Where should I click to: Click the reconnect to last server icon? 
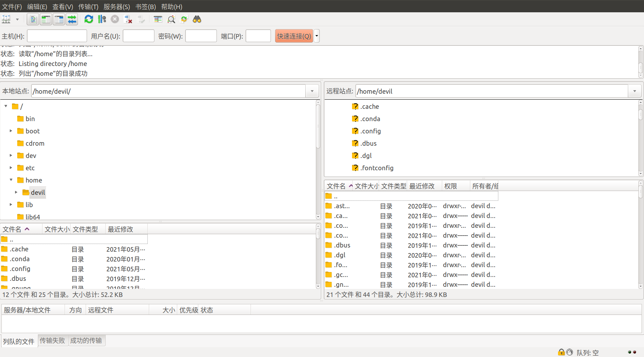point(141,19)
